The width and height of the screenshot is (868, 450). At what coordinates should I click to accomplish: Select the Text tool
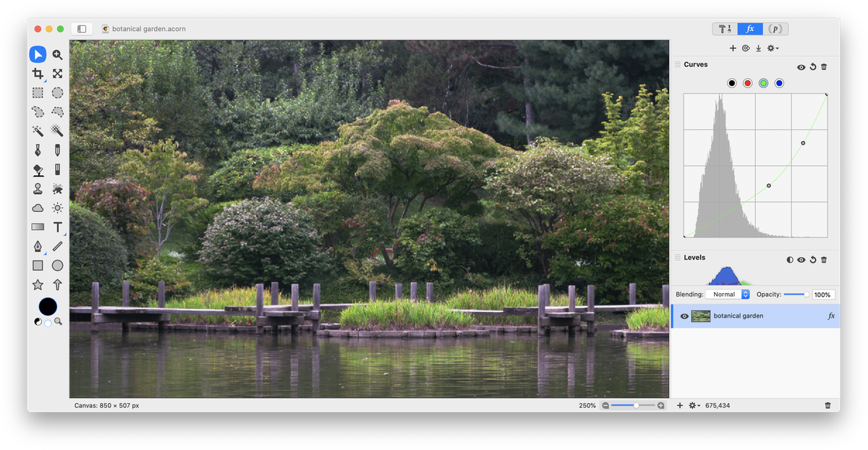pyautogui.click(x=57, y=227)
